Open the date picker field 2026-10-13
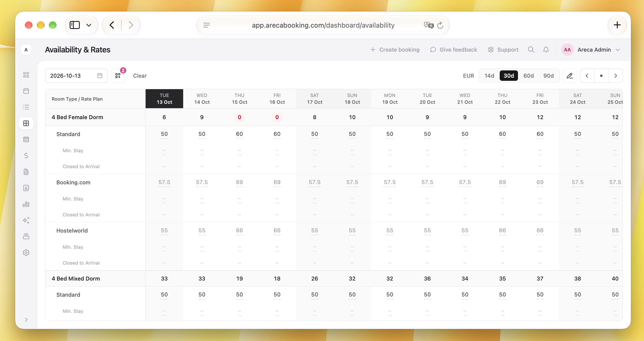Screen dimensions: 644x341 tap(76, 76)
